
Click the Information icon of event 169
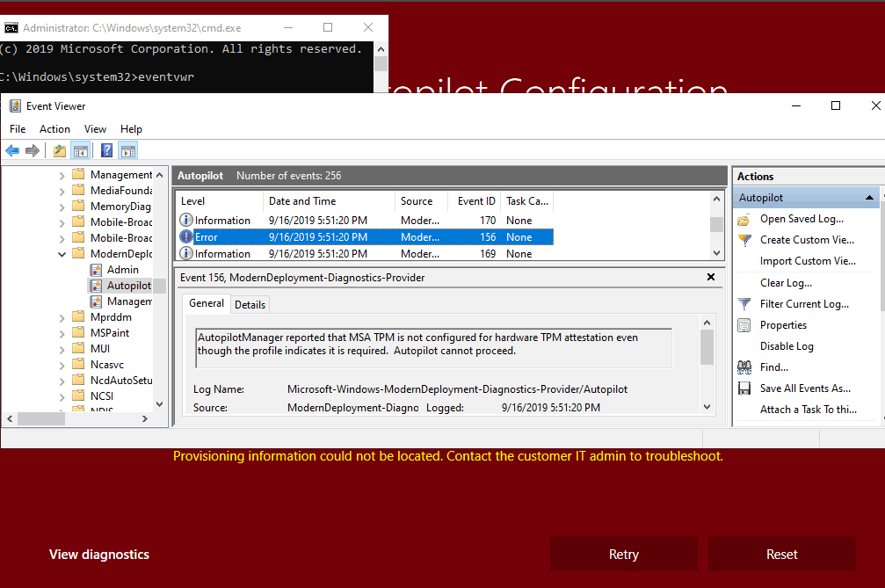(186, 254)
